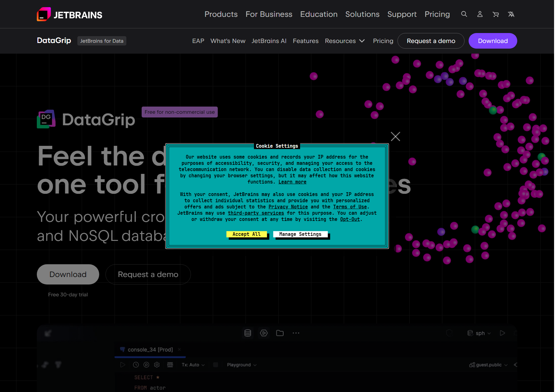This screenshot has height=392, width=560.
Task: Open the Support menu
Action: point(402,14)
